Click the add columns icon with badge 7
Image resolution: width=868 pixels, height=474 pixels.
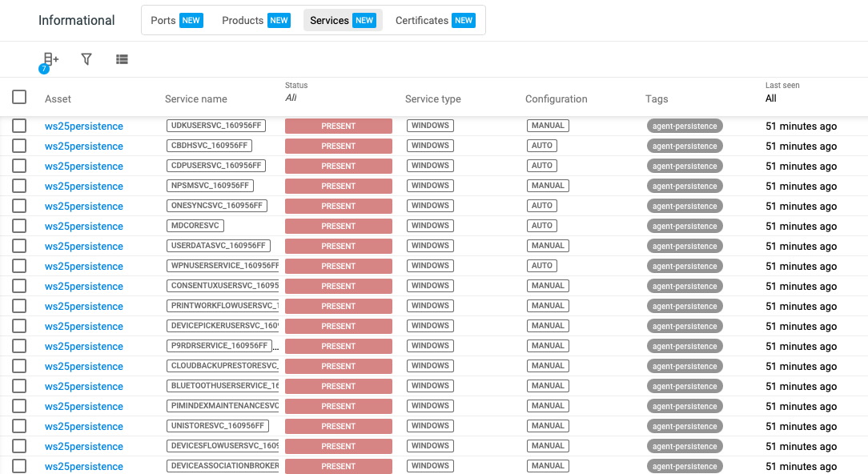pos(50,59)
